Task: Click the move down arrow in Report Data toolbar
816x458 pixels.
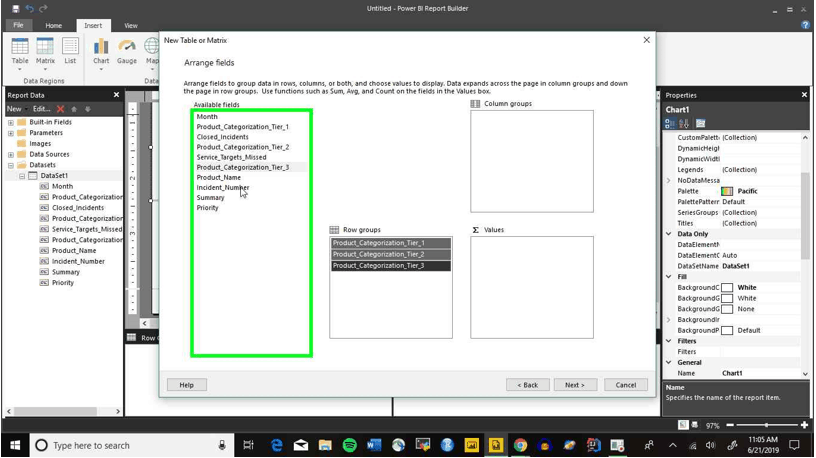Action: tap(87, 109)
